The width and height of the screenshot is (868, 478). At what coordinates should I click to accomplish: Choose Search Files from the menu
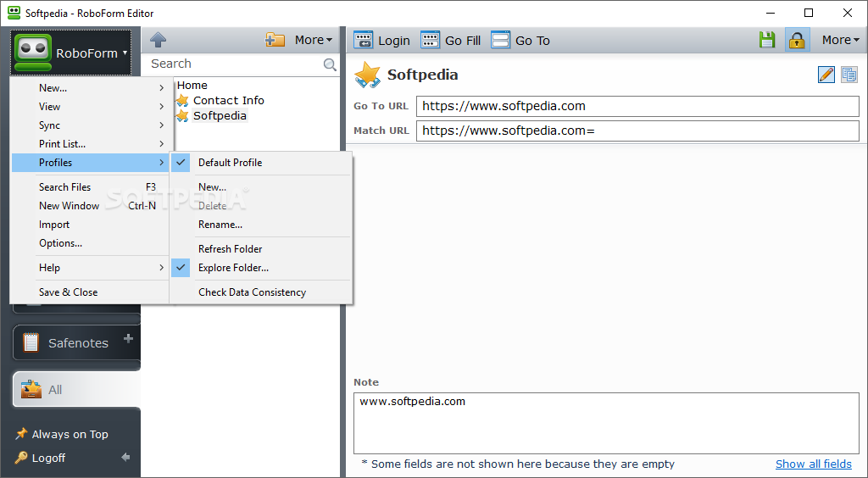point(90,187)
